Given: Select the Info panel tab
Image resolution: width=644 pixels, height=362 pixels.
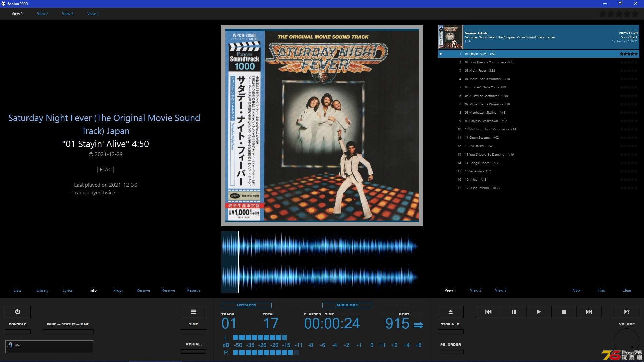Looking at the screenshot, I should [93, 290].
